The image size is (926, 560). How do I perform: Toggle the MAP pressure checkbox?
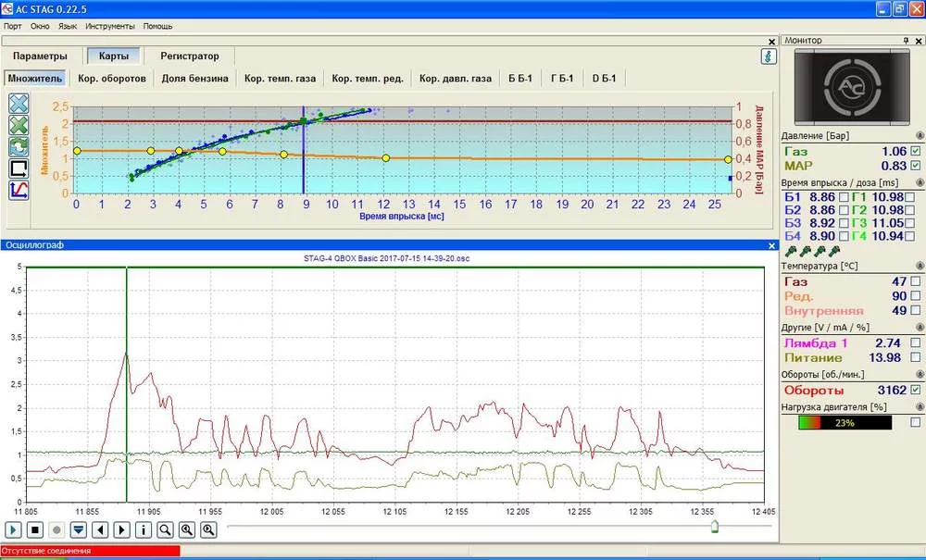pyautogui.click(x=916, y=166)
